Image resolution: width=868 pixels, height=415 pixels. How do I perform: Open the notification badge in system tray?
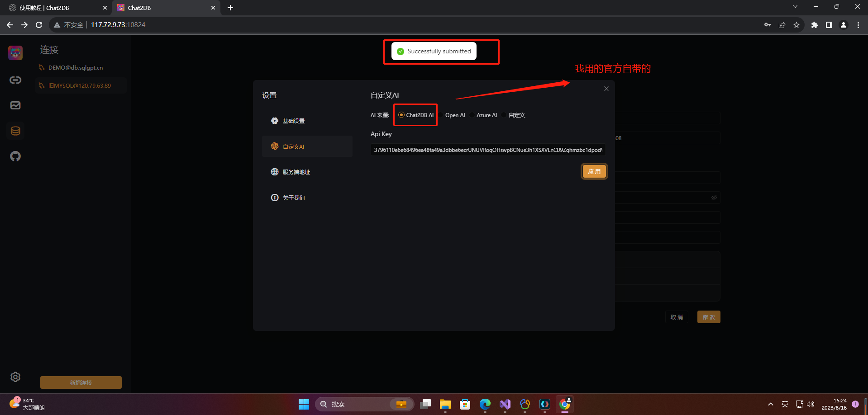pos(855,404)
